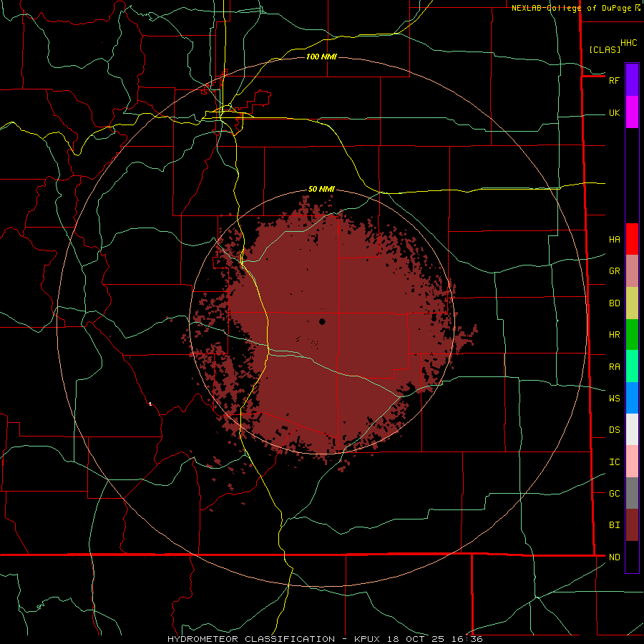Click the HR legend label
This screenshot has height=644, width=644.
[614, 335]
